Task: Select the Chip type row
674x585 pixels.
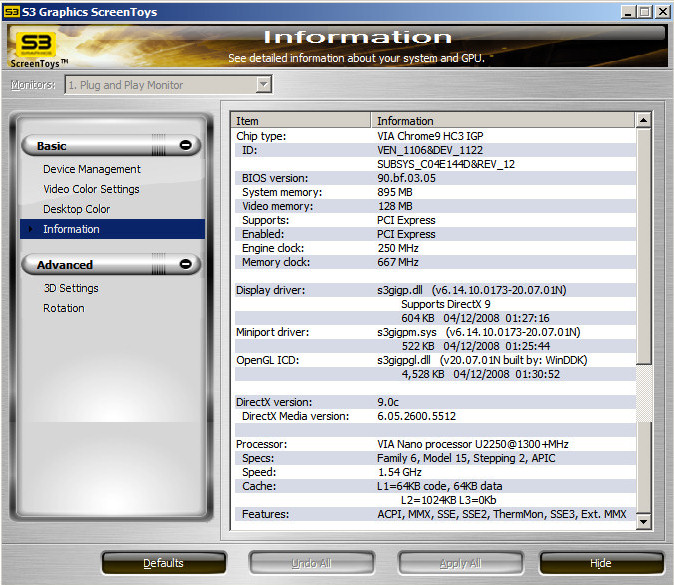Action: coord(435,136)
